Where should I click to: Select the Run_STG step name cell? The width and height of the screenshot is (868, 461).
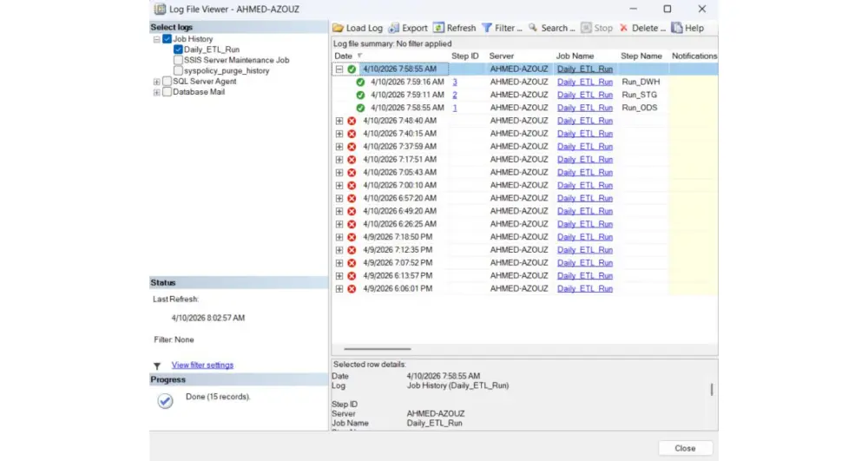[640, 95]
